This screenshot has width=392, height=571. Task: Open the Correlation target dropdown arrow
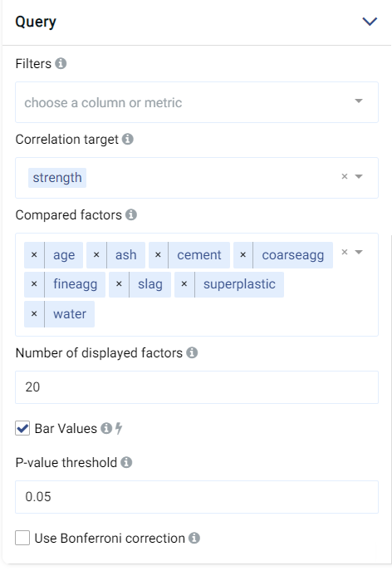point(359,176)
